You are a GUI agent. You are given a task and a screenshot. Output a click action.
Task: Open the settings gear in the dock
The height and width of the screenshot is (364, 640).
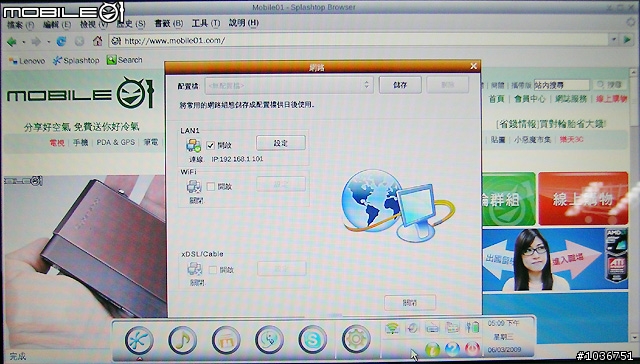[x=356, y=339]
